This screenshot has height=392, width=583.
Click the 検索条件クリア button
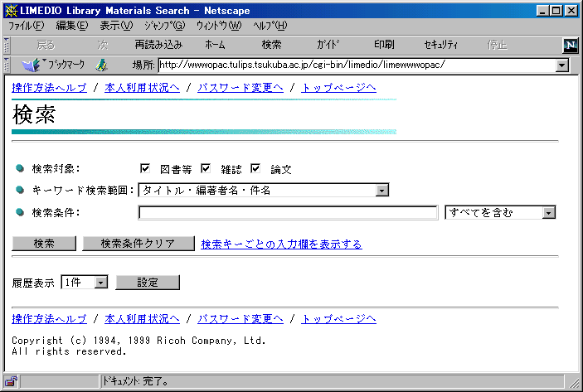pos(138,244)
